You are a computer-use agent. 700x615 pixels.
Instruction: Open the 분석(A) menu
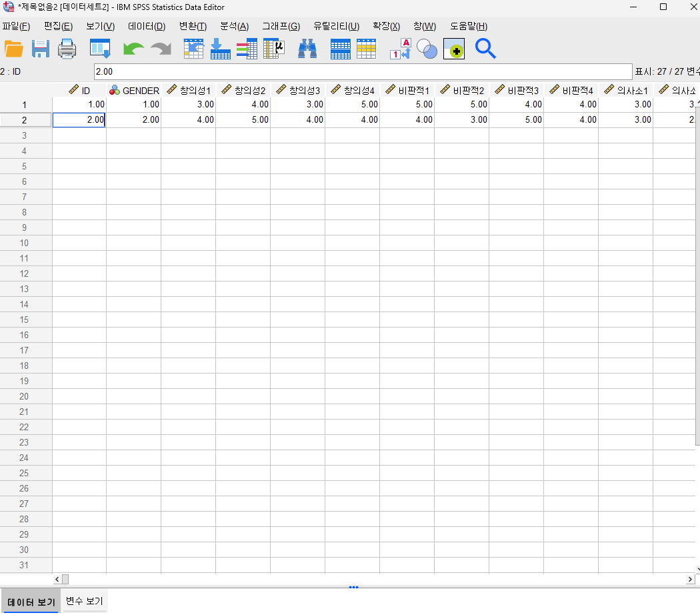(235, 27)
